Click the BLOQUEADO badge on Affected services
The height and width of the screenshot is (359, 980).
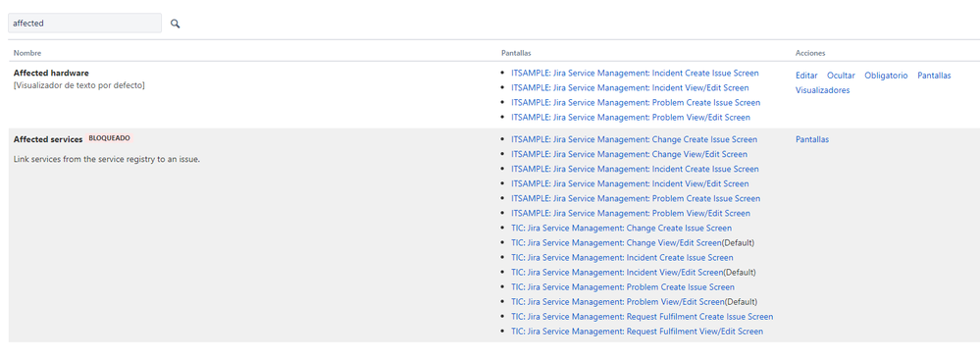pyautogui.click(x=109, y=138)
